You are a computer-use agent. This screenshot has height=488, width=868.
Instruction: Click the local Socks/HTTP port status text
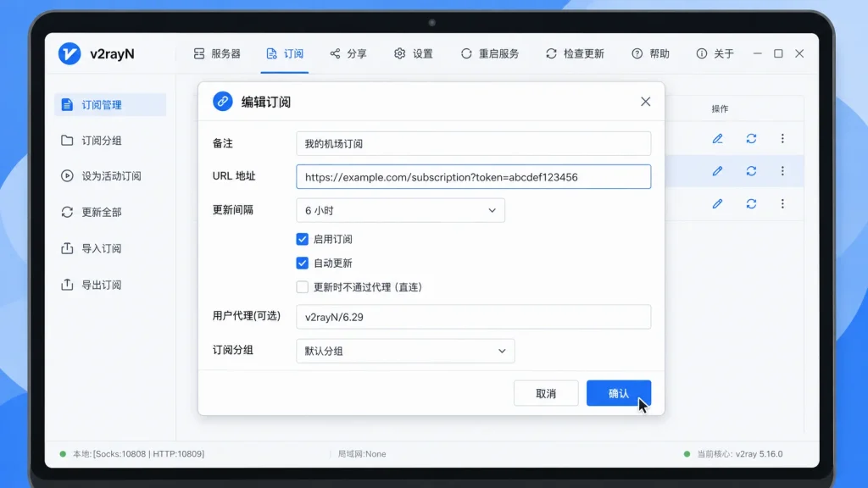[x=138, y=454]
